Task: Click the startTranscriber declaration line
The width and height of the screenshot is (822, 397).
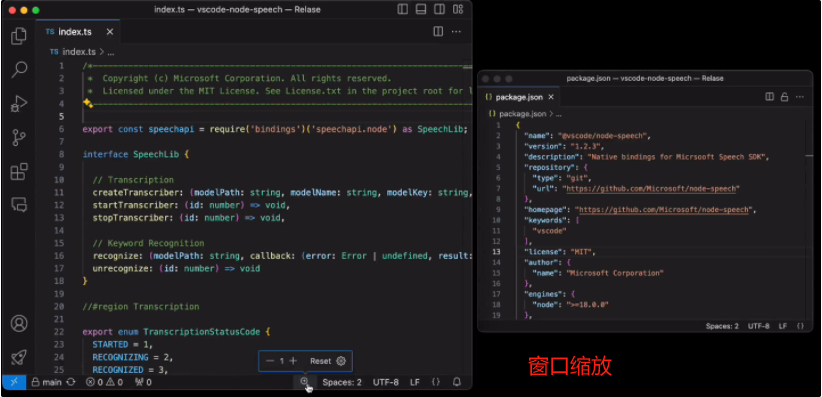Action: [191, 205]
